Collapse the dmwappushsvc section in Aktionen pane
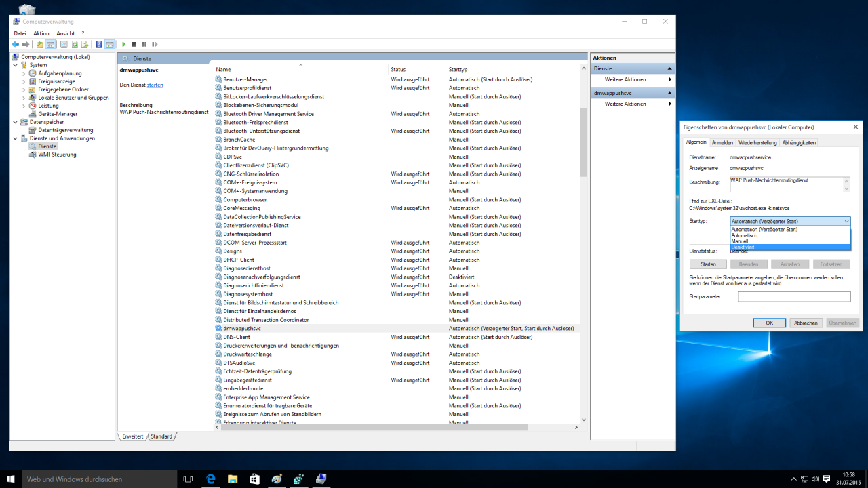Screen dimensions: 868x488 point(670,93)
